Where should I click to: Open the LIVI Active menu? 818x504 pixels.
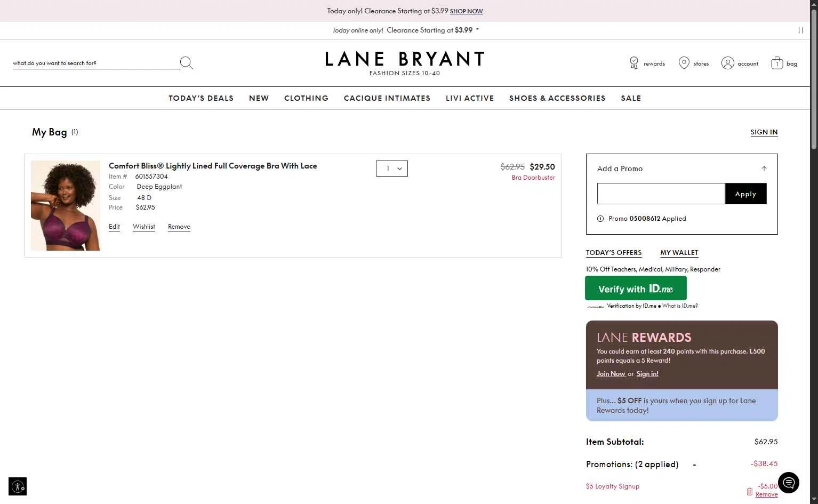(x=470, y=98)
